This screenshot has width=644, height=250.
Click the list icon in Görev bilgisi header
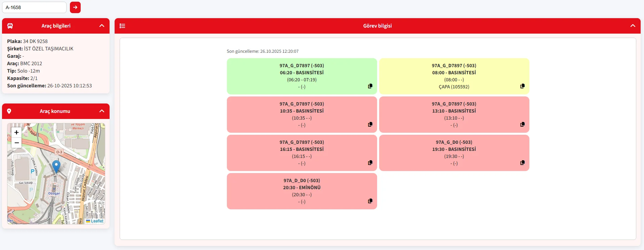[x=122, y=26]
